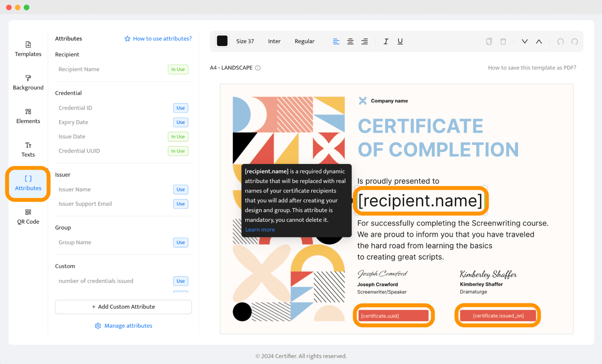Open Manage attributes settings

[x=124, y=325]
